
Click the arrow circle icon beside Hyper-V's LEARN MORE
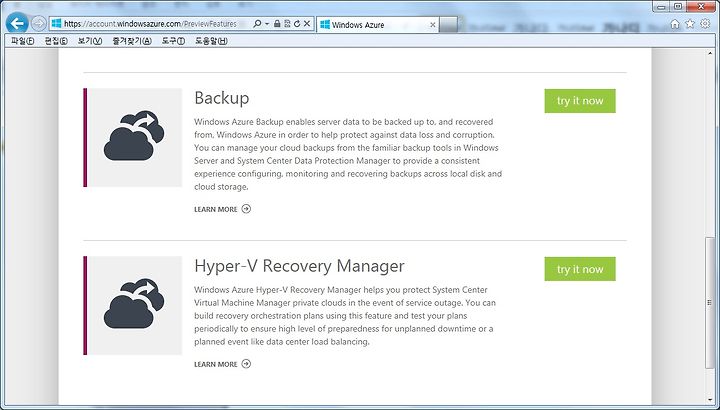(x=246, y=364)
